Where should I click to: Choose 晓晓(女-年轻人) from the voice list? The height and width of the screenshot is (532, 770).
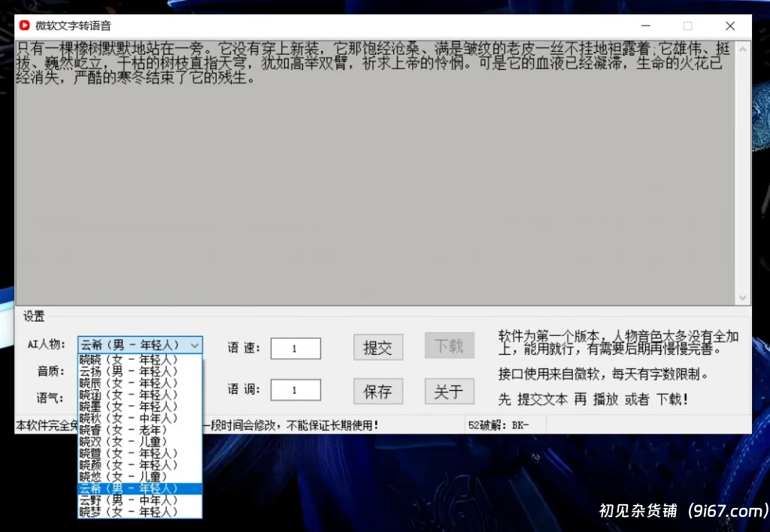(140, 360)
